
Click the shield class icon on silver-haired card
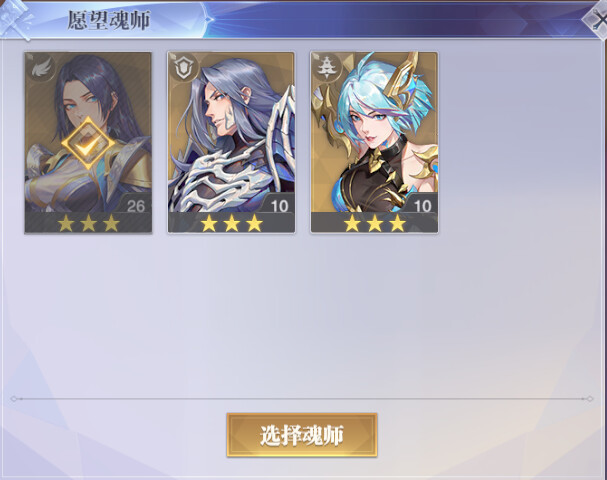(x=183, y=68)
